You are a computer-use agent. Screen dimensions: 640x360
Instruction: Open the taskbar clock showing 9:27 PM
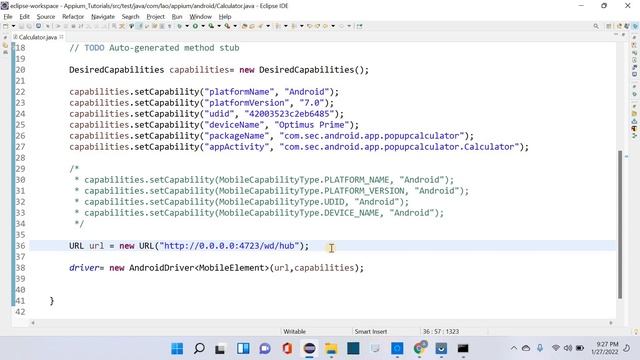[x=605, y=348]
